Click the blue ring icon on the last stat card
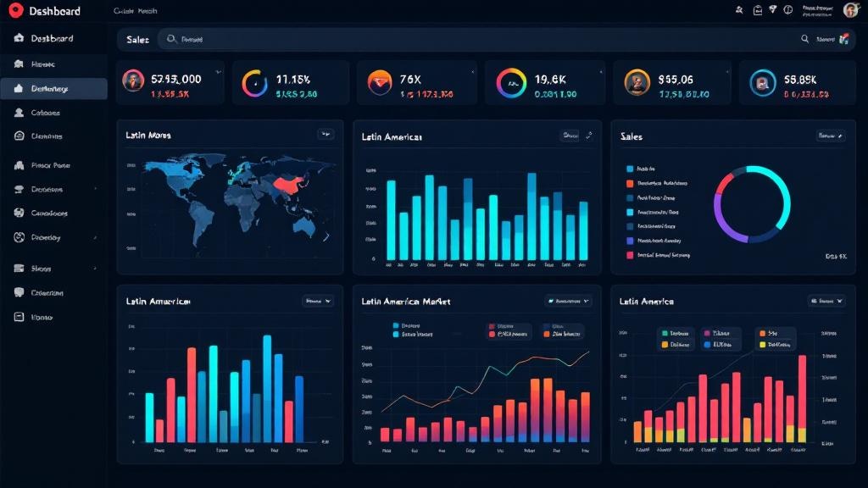Screen dimensions: 868x488 [763, 82]
